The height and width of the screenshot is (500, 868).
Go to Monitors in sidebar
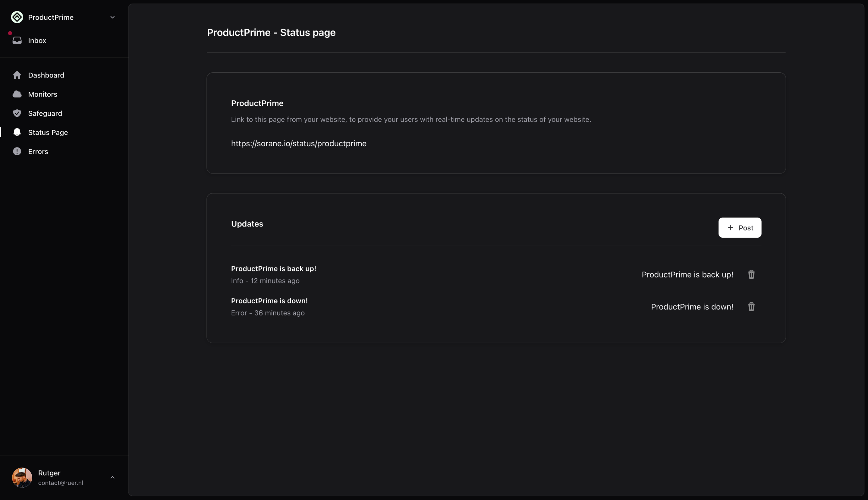42,94
